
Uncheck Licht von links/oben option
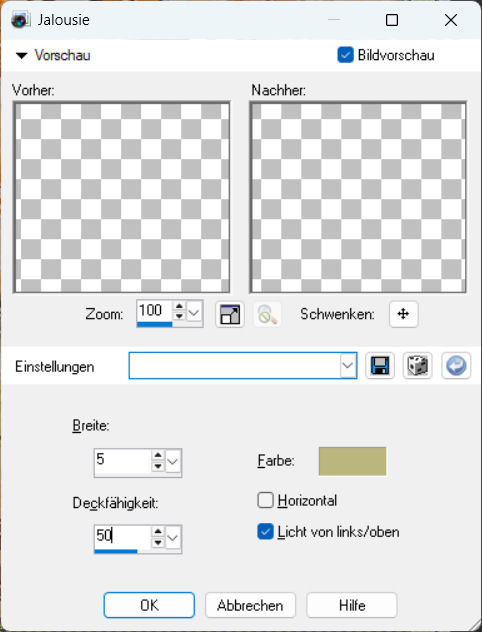point(265,532)
